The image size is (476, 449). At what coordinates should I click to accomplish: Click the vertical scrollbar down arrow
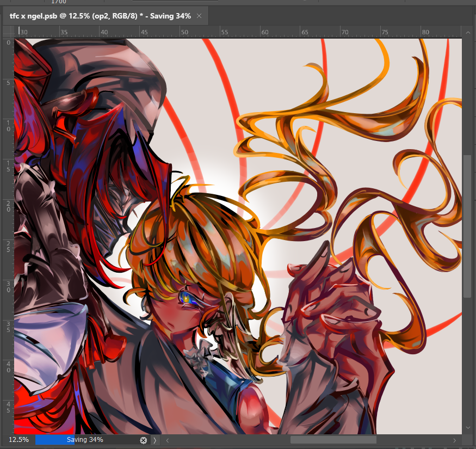point(467,428)
